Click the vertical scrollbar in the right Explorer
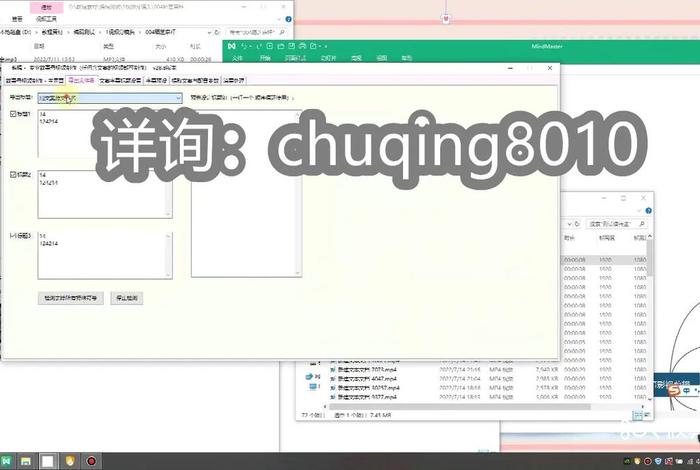The image size is (700, 470). point(649,257)
